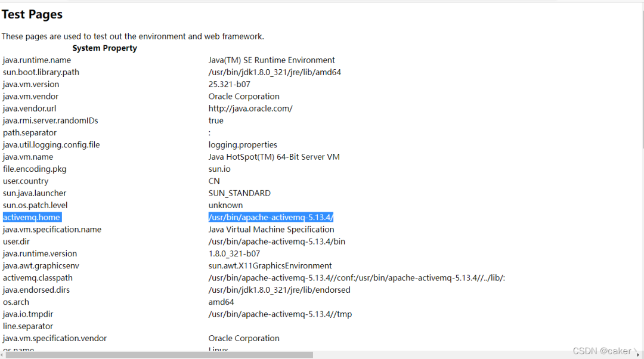Click the java.vm.name property name

(28, 157)
